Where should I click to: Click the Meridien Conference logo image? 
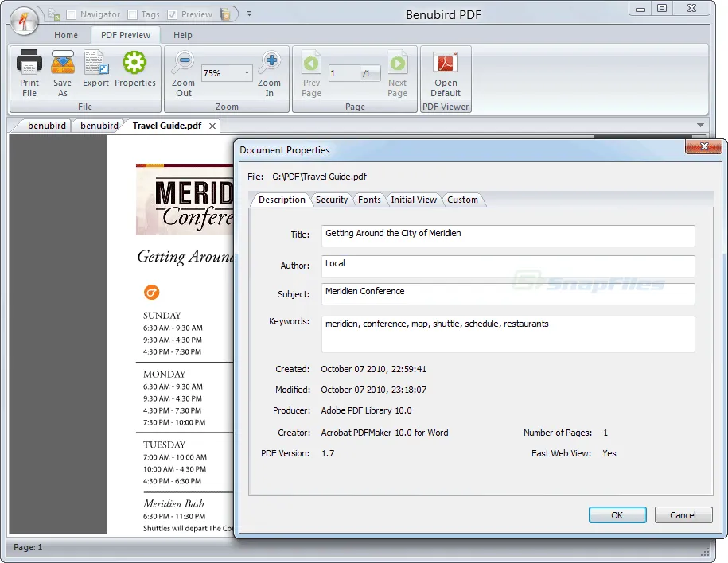(x=185, y=200)
